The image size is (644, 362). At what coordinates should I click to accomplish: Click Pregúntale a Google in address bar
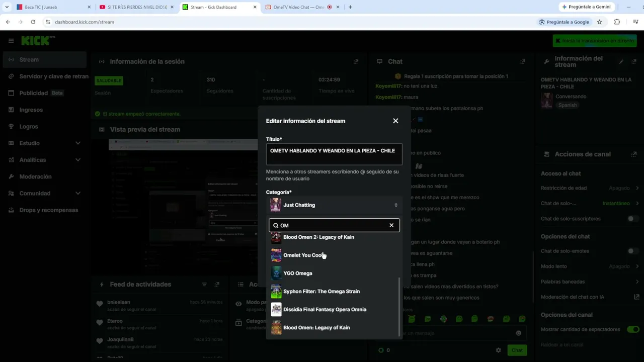(564, 22)
